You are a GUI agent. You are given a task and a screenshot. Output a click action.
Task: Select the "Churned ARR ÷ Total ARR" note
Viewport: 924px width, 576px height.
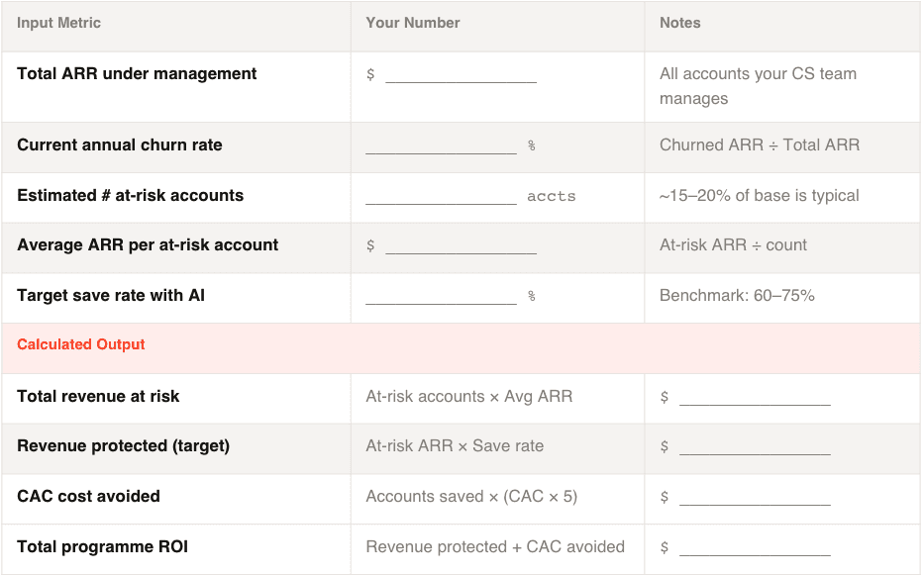760,145
